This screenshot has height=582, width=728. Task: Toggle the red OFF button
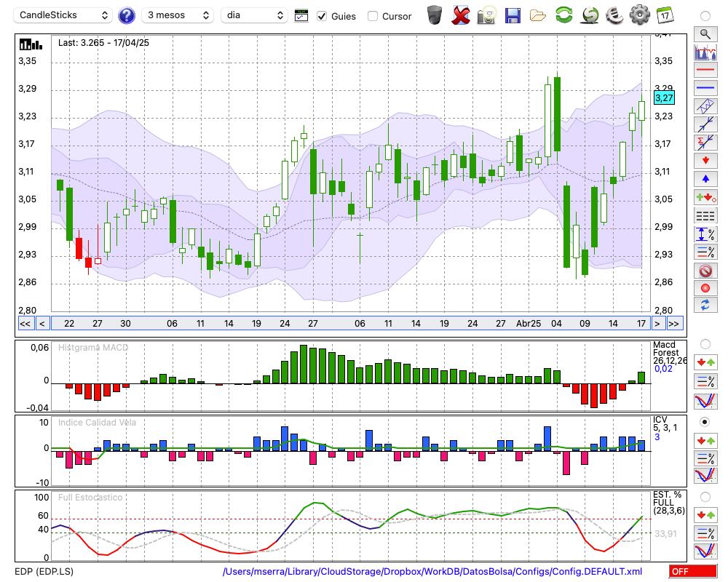693,571
